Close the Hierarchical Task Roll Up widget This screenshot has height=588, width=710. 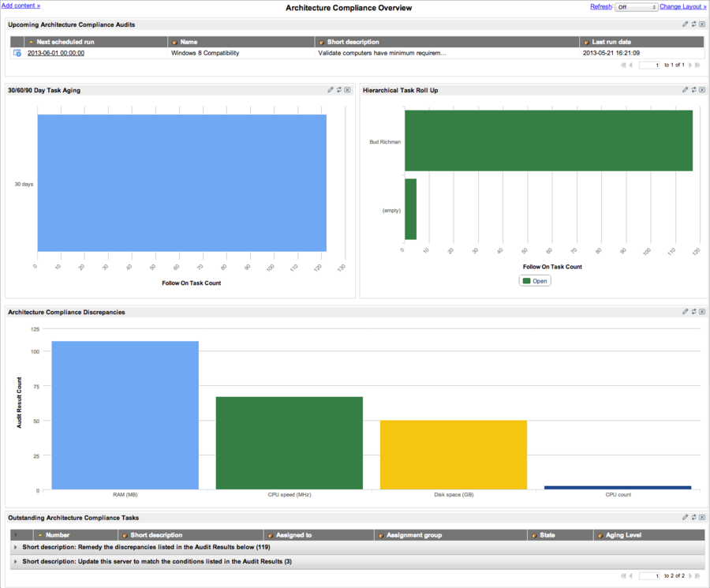702,90
